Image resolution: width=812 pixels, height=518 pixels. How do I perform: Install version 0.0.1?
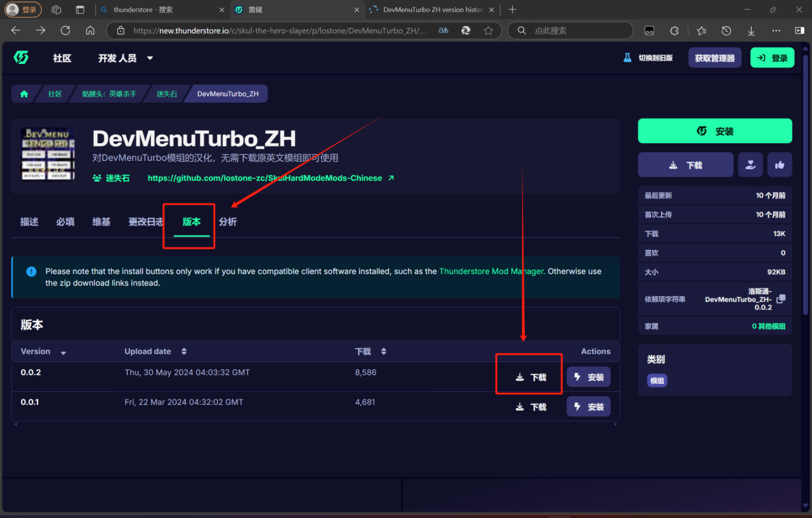[x=589, y=406]
